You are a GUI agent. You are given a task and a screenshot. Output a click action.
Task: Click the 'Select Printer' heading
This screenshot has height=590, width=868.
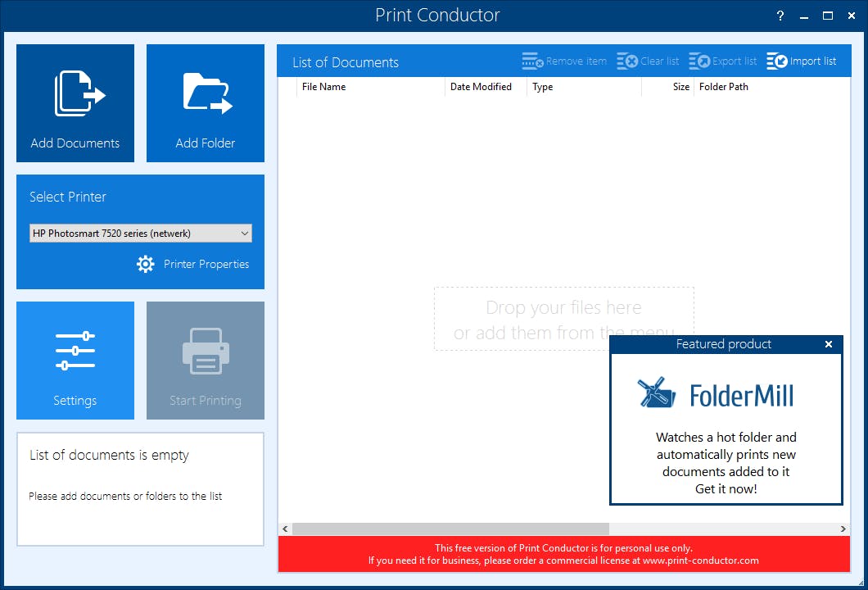67,197
